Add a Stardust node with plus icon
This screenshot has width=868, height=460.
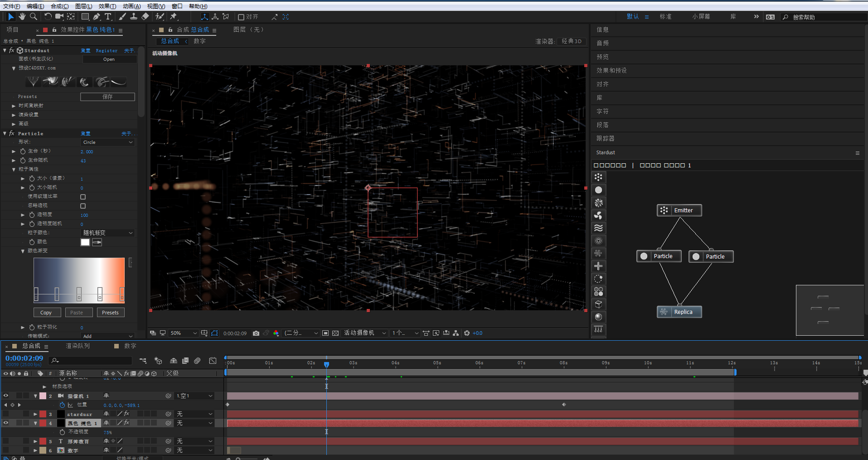pos(598,266)
